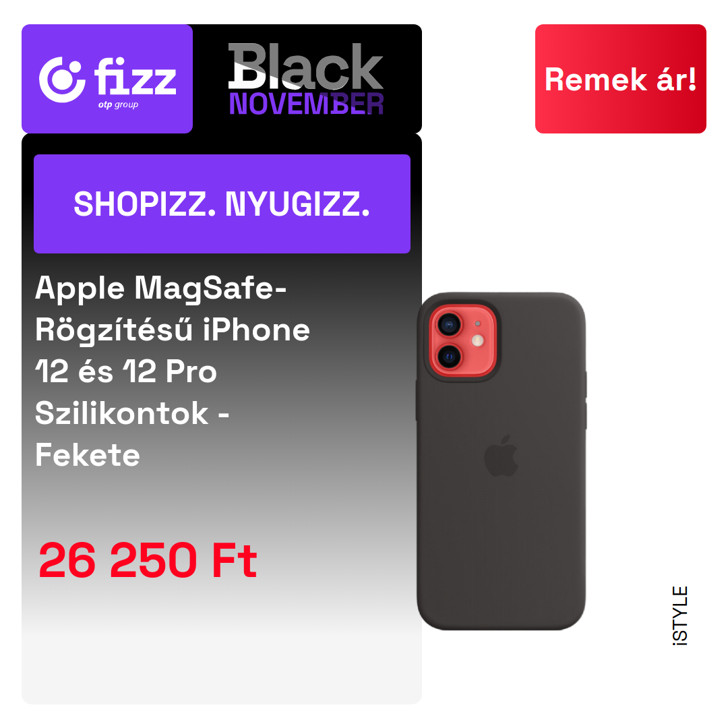Click the Apple logo on the case
This screenshot has height=728, width=728.
(501, 456)
